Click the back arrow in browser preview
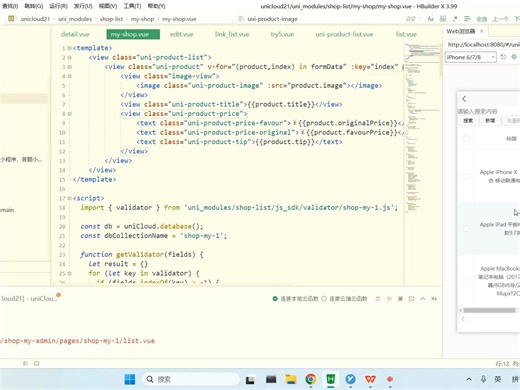Viewport: 520px width, 390px height. pyautogui.click(x=464, y=99)
